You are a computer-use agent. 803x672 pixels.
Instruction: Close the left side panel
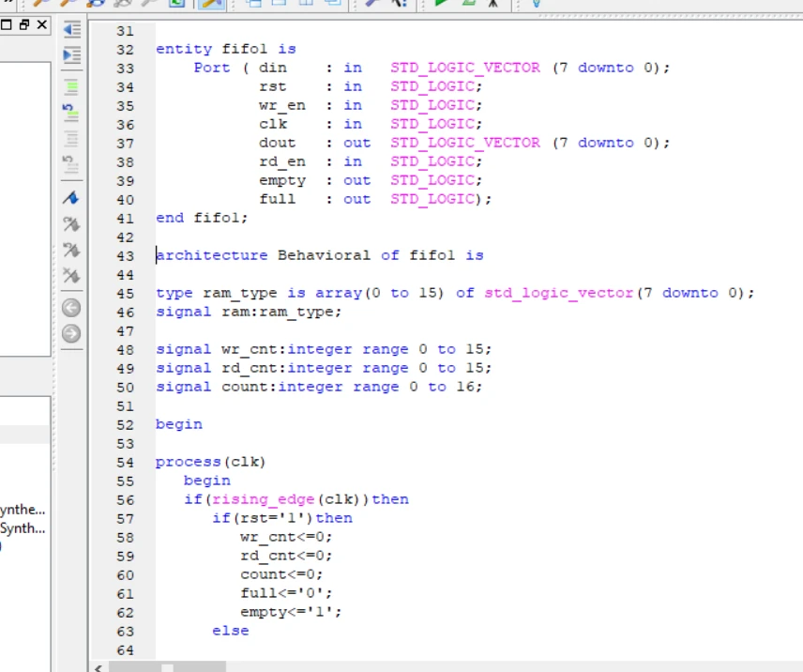click(41, 24)
